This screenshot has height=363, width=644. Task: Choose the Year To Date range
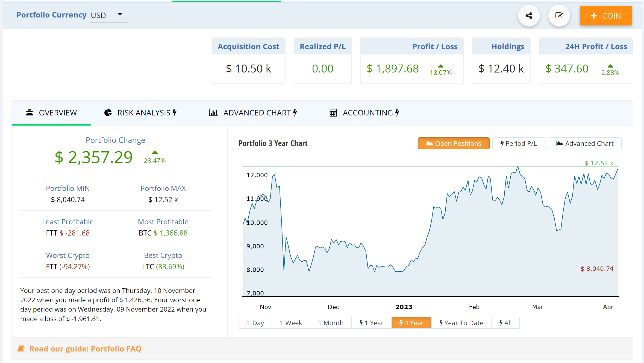click(461, 323)
